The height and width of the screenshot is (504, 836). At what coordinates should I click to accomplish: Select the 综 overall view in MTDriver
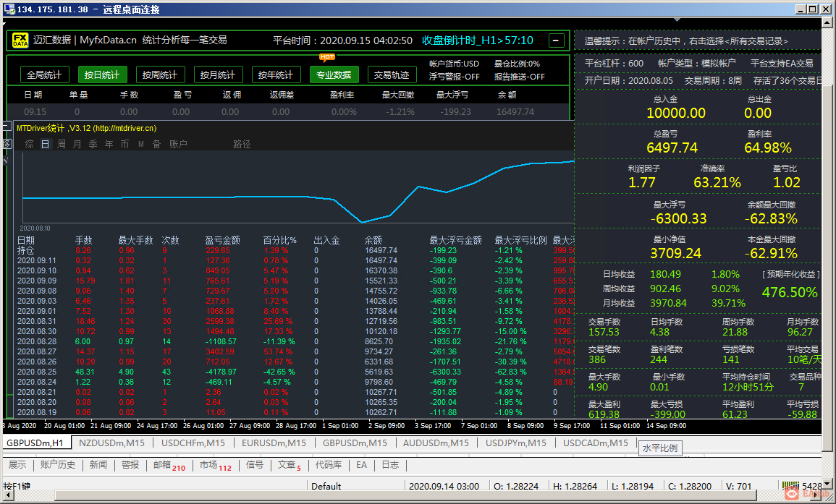tap(30, 144)
